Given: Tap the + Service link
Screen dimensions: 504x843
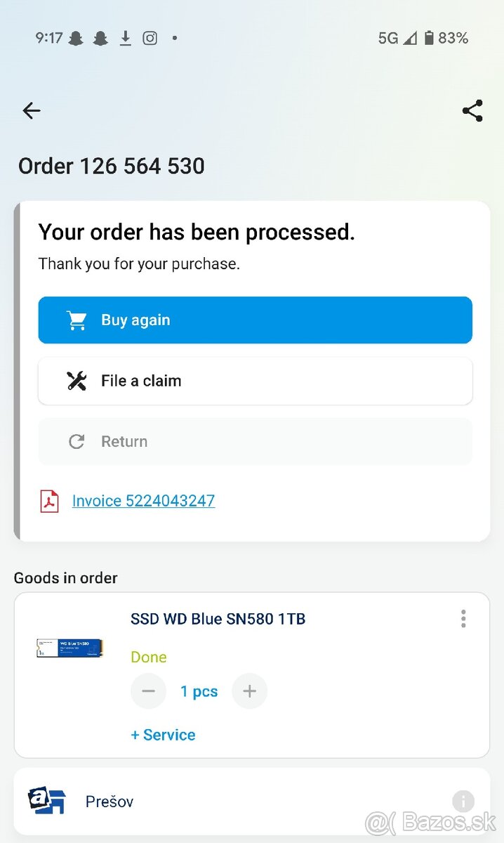Looking at the screenshot, I should pyautogui.click(x=163, y=735).
